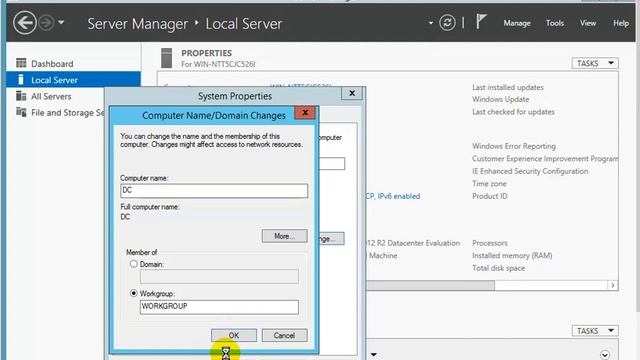Screen dimensions: 640x360
Task: Click the Product ID label
Action: (x=490, y=196)
